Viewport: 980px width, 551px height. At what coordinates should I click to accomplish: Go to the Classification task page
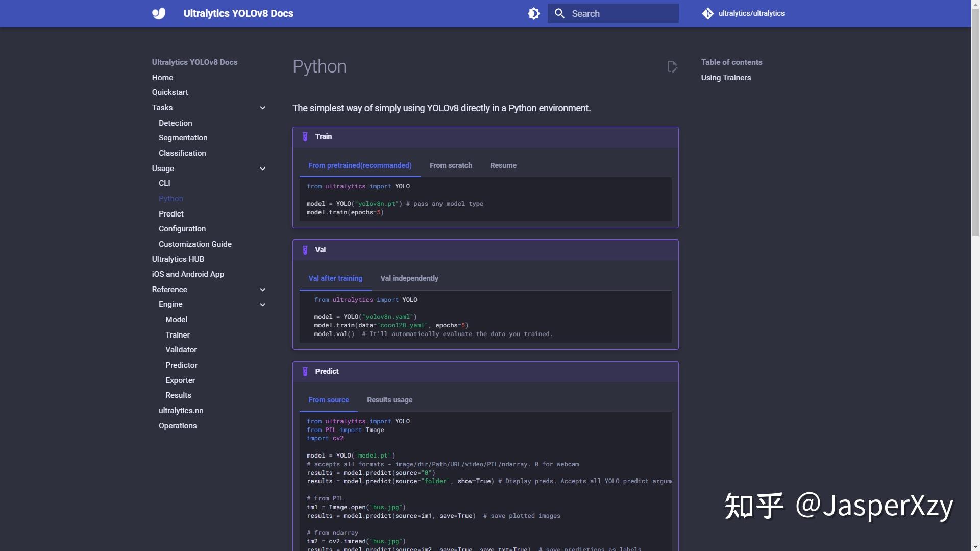pos(182,153)
